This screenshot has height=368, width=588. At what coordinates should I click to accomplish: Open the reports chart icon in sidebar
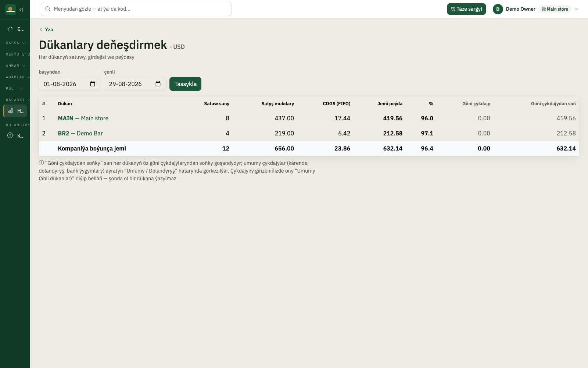coord(10,111)
